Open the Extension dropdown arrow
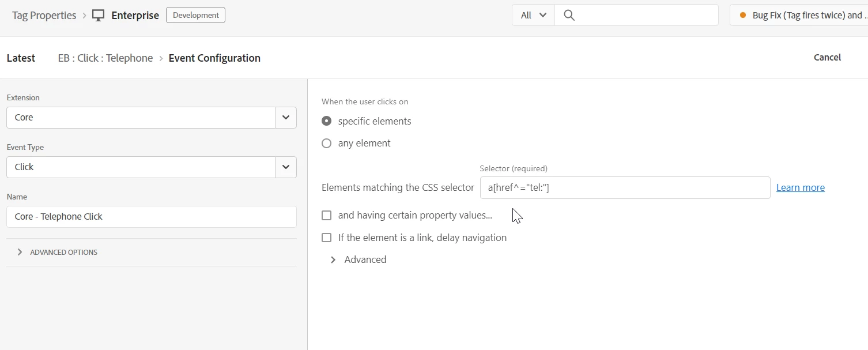This screenshot has height=350, width=868. click(286, 118)
